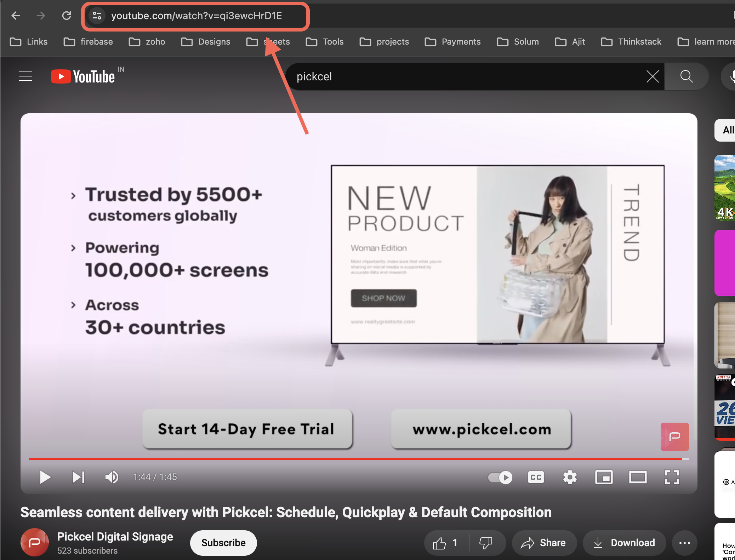Image resolution: width=735 pixels, height=560 pixels.
Task: Open the firebase bookmarks folder
Action: point(88,41)
